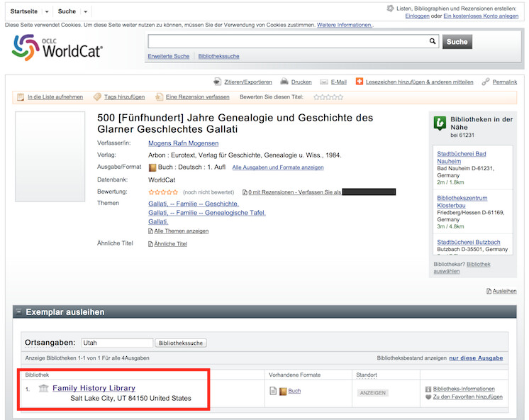This screenshot has width=529, height=420.
Task: Collapse the Exemplar ausleihen section
Action: pyautogui.click(x=19, y=311)
